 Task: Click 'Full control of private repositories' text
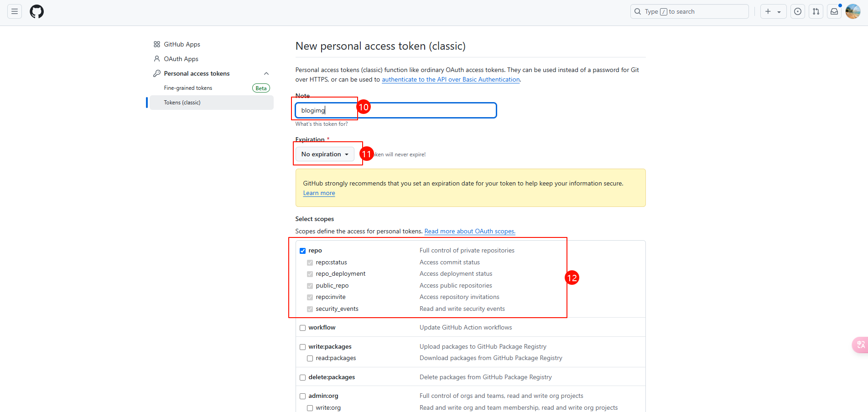pyautogui.click(x=467, y=250)
